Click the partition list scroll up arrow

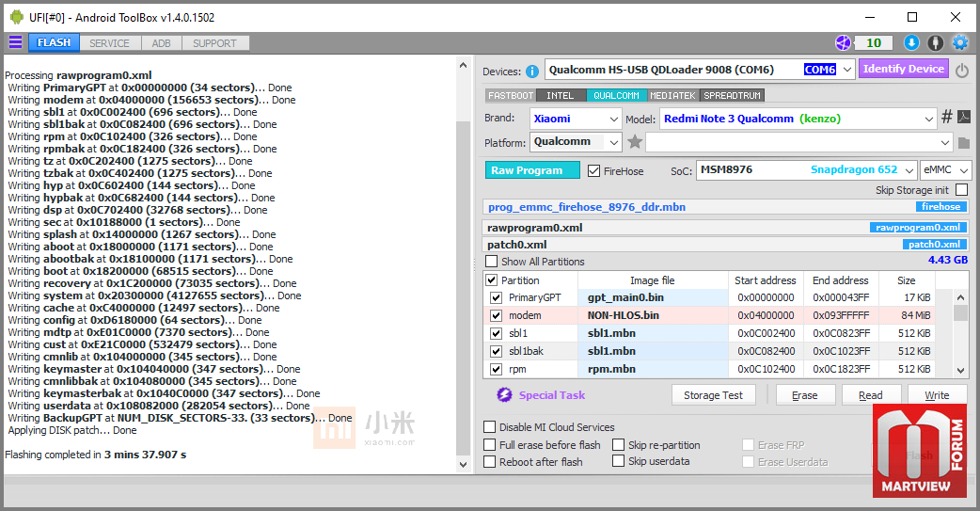(960, 297)
